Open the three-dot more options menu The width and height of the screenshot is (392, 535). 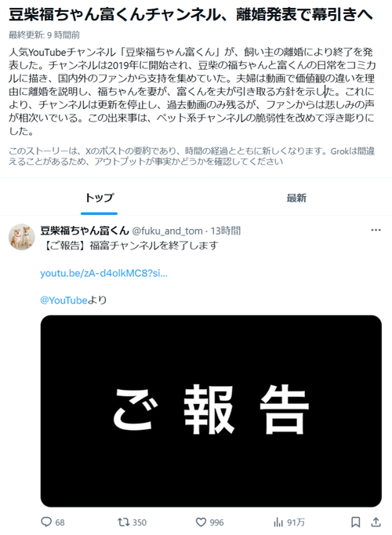(x=376, y=230)
